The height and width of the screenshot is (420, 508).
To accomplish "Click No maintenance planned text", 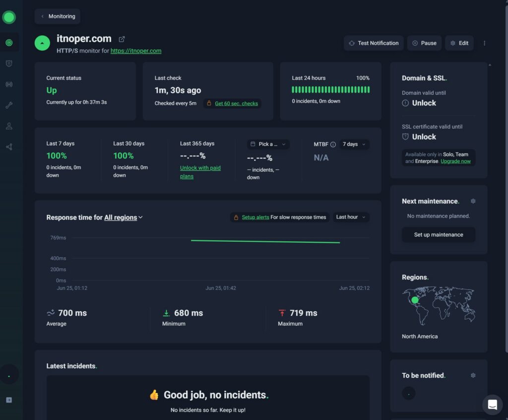I will tap(439, 216).
